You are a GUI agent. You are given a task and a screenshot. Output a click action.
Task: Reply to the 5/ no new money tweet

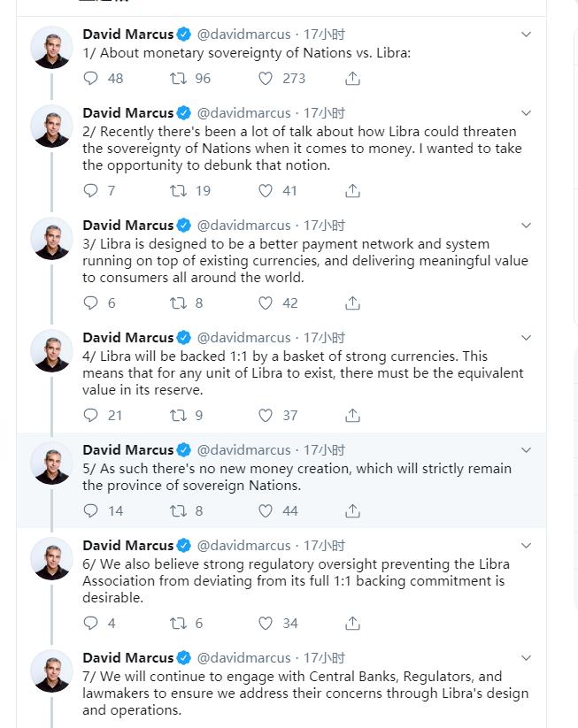(x=90, y=510)
